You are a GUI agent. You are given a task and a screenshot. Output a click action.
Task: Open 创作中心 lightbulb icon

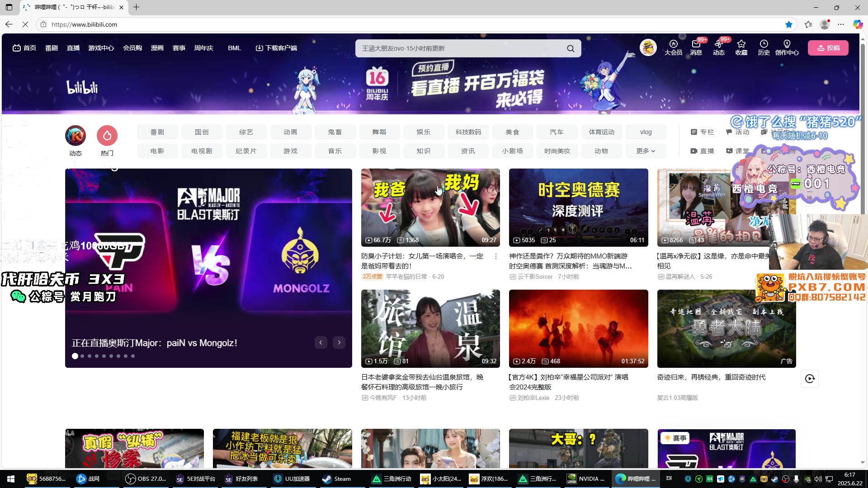pyautogui.click(x=787, y=47)
